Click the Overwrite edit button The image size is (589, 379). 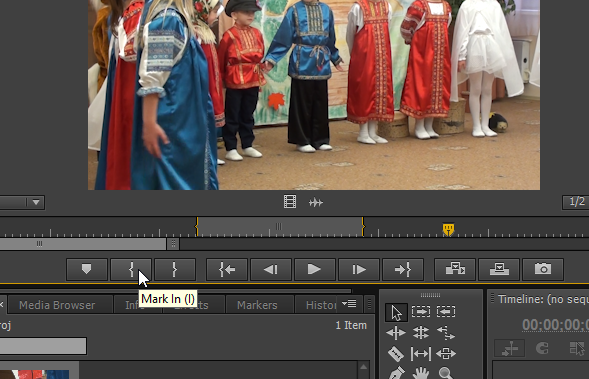(499, 269)
